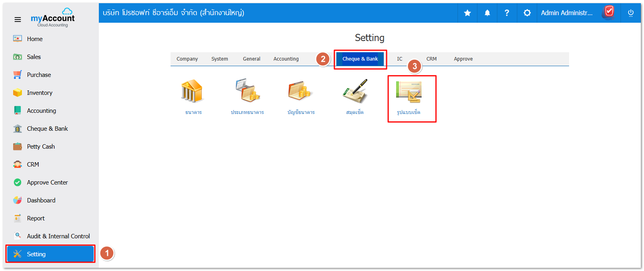
Task: Switch to the Company tab
Action: tap(187, 59)
